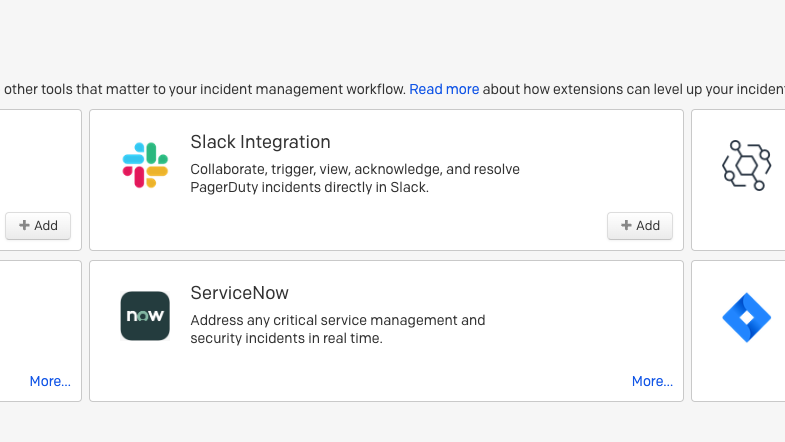Click blank area of the top-left extension card

(x=40, y=160)
